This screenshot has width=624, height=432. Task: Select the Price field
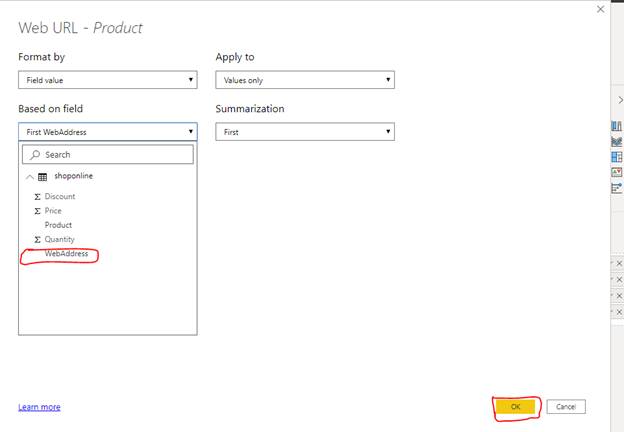[x=53, y=210]
